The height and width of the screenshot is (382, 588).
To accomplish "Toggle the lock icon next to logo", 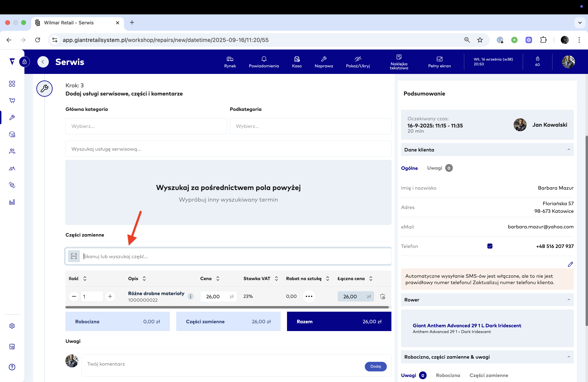I will coord(24,62).
